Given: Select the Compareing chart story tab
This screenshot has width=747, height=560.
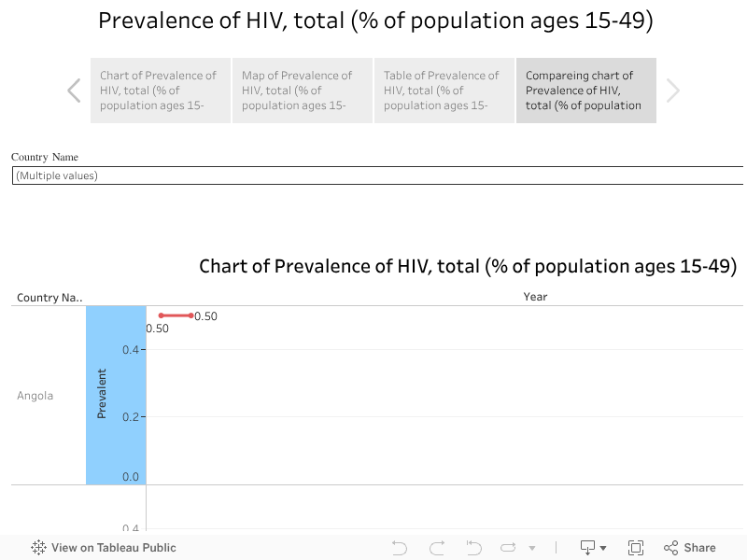Looking at the screenshot, I should (x=586, y=91).
